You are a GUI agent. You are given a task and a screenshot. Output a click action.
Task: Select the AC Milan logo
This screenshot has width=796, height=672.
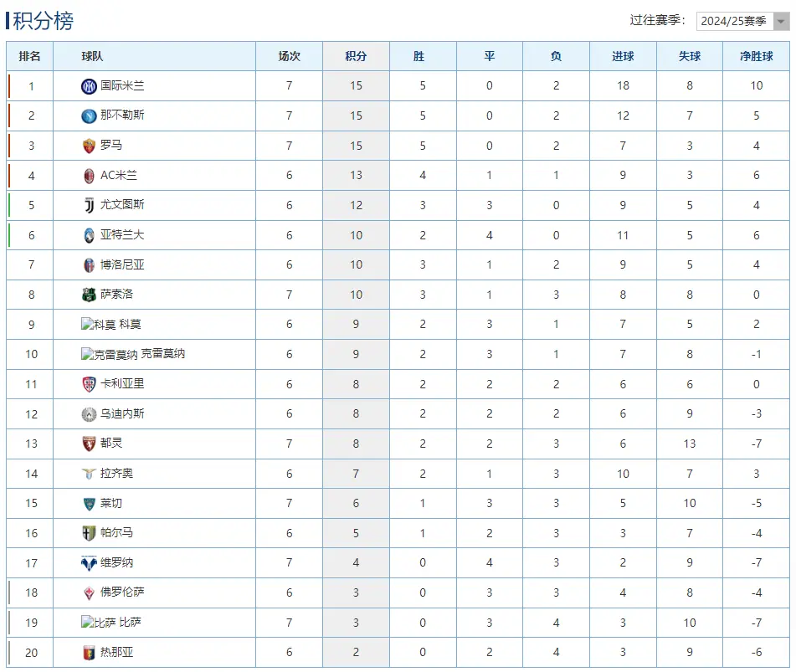pyautogui.click(x=88, y=176)
